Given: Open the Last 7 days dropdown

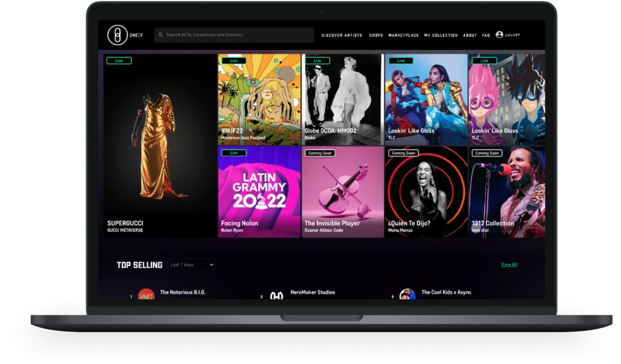Looking at the screenshot, I should click(x=192, y=265).
